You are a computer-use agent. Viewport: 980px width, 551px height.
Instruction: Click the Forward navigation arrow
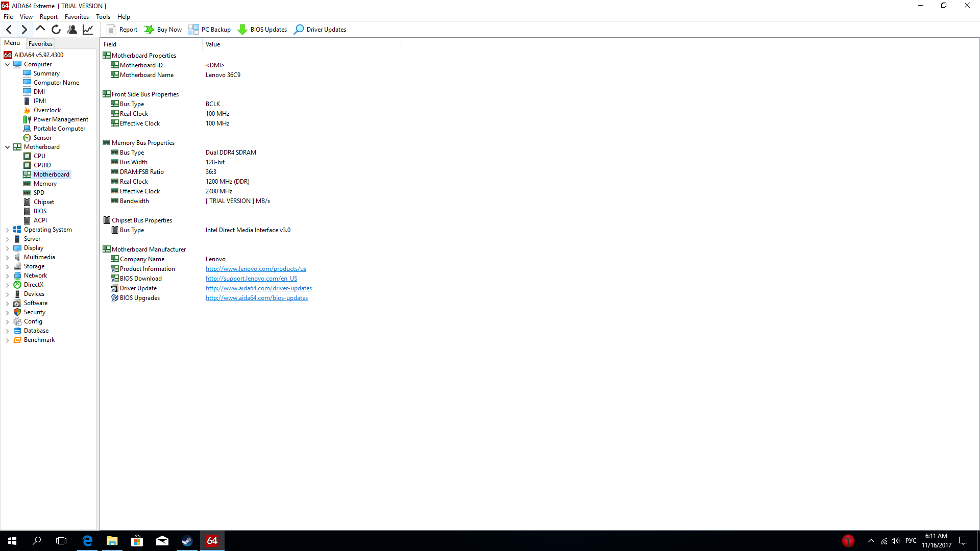(24, 30)
